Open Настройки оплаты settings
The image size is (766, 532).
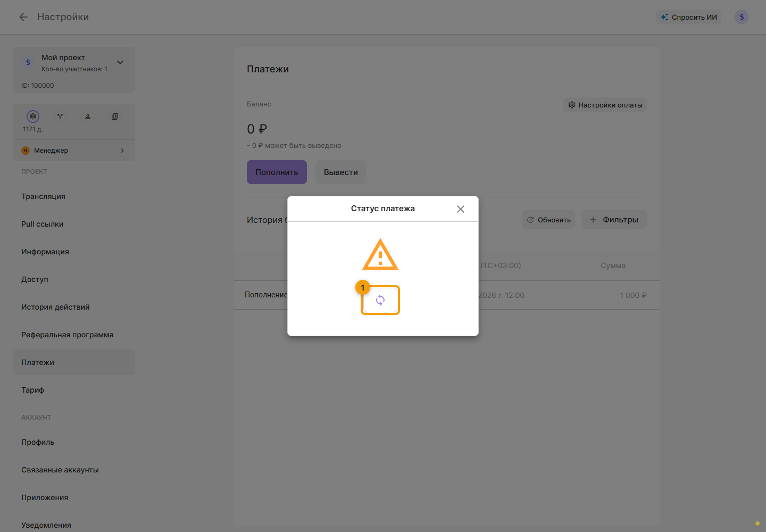coord(605,105)
